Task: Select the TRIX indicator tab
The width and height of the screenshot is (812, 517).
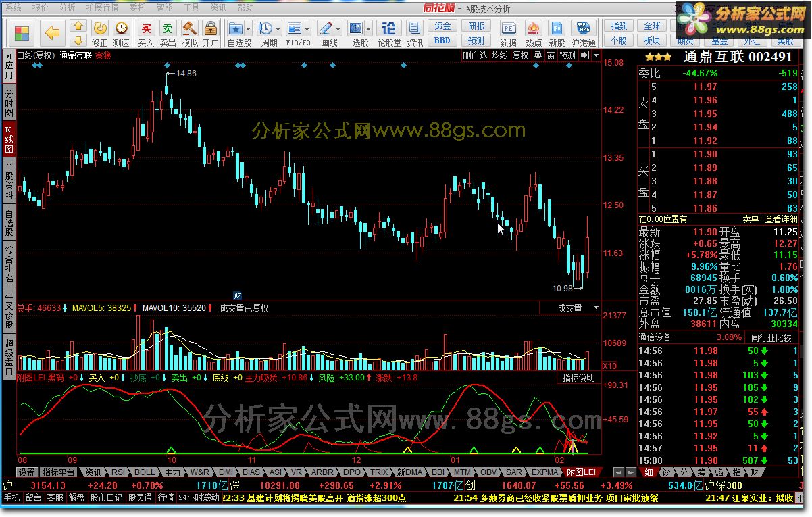Action: (x=379, y=472)
